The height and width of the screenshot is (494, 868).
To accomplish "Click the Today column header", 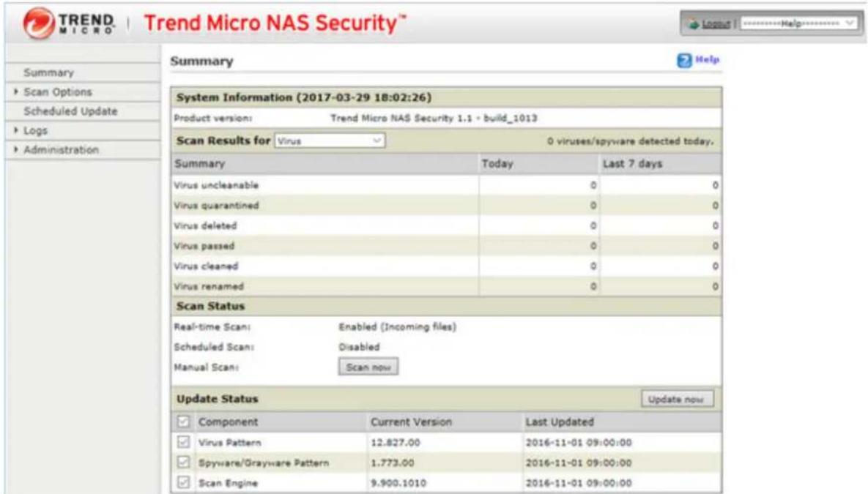I will click(497, 164).
